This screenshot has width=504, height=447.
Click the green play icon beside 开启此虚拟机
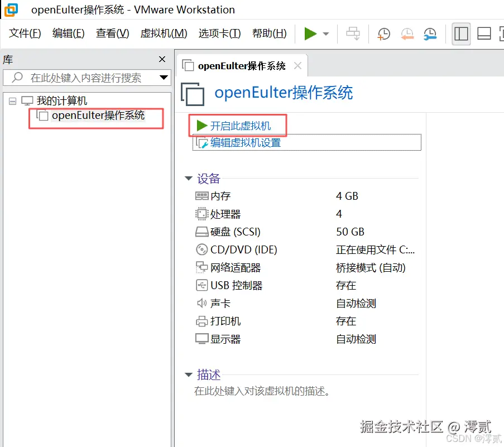coord(201,126)
